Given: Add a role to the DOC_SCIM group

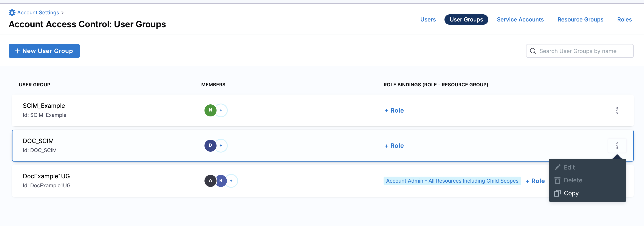Looking at the screenshot, I should [394, 146].
